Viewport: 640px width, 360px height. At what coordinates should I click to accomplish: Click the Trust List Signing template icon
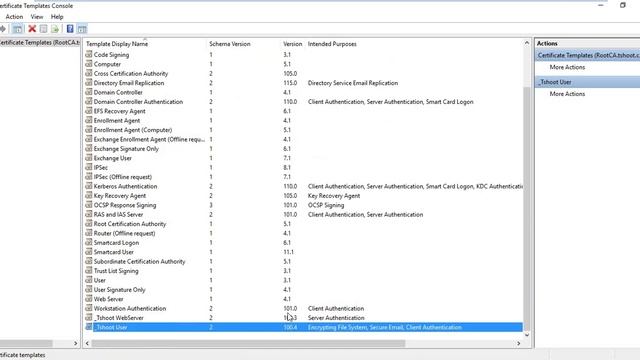[89, 270]
